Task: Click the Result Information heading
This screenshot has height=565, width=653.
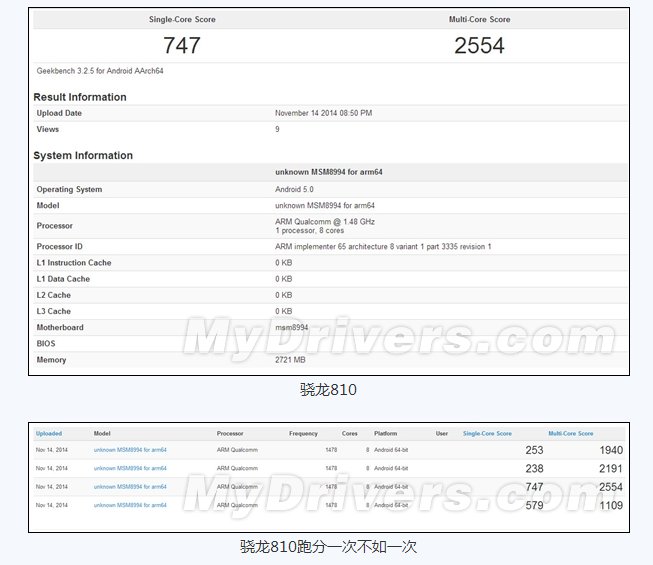Action: point(80,97)
